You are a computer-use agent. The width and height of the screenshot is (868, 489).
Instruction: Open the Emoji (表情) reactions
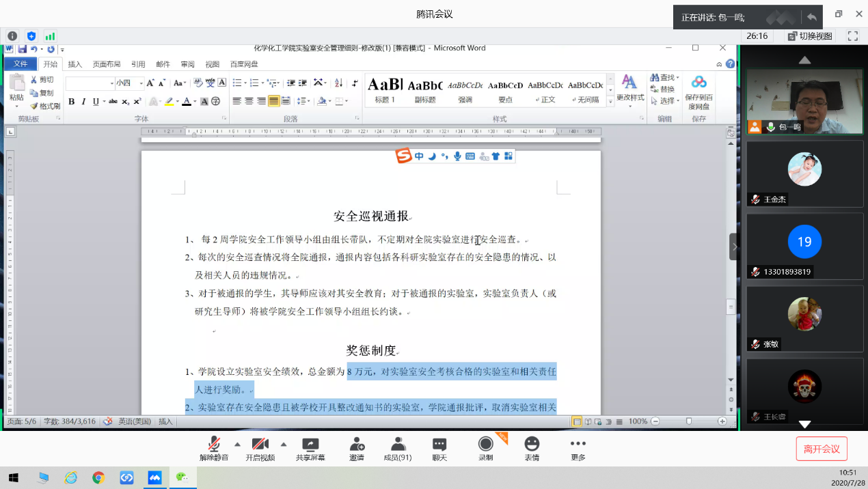pos(531,449)
